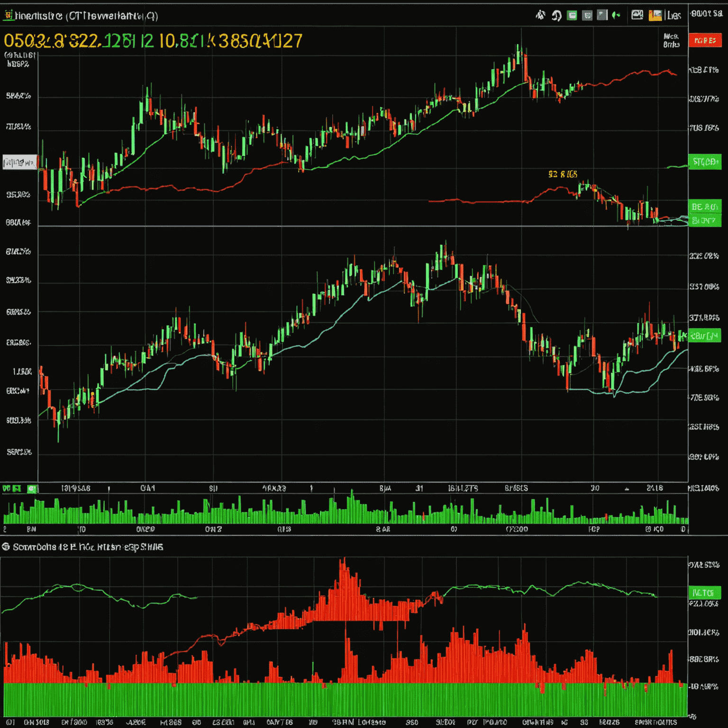
Task: Click the lowest green tag of upper chart axis
Action: (x=705, y=220)
